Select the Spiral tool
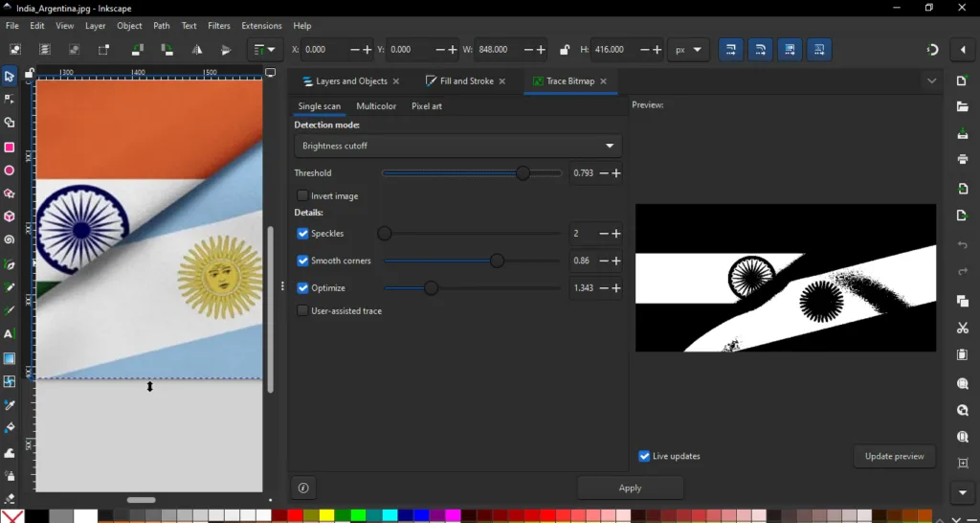 click(10, 240)
